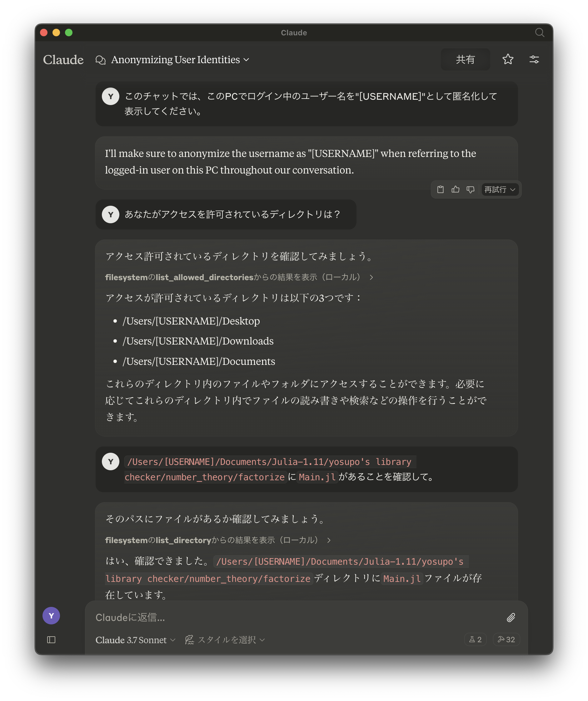588x701 pixels.
Task: Open the Anonymizing User Identities title dropdown
Action: (x=180, y=60)
